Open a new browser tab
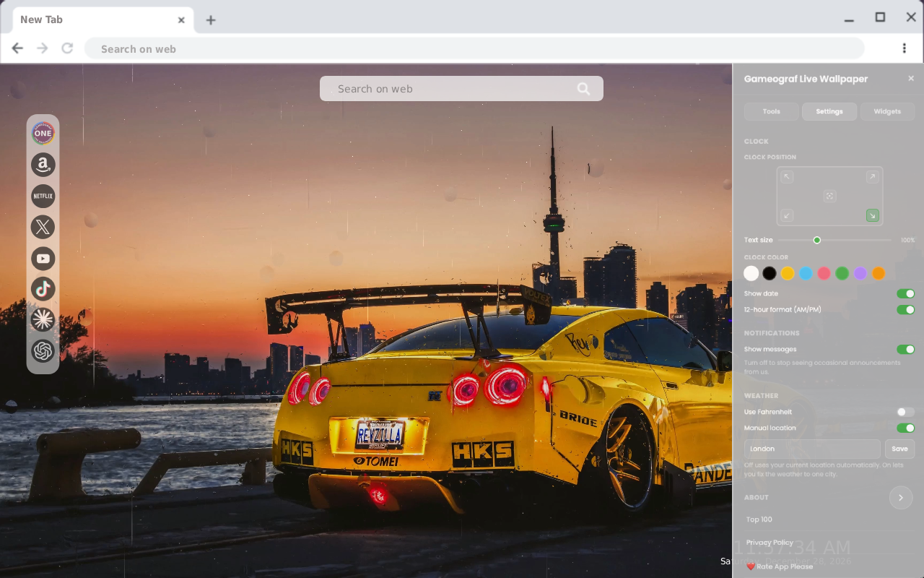The width and height of the screenshot is (924, 578). point(210,20)
